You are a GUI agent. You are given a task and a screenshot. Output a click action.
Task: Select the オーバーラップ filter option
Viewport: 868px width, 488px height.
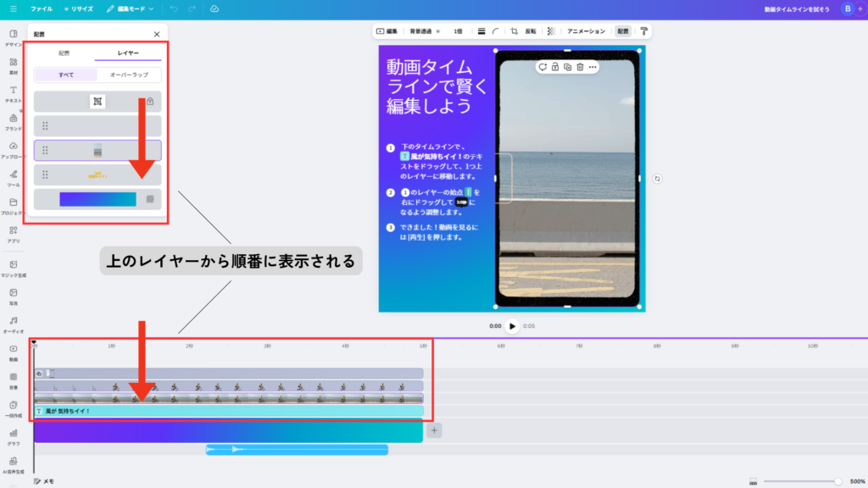(x=129, y=75)
